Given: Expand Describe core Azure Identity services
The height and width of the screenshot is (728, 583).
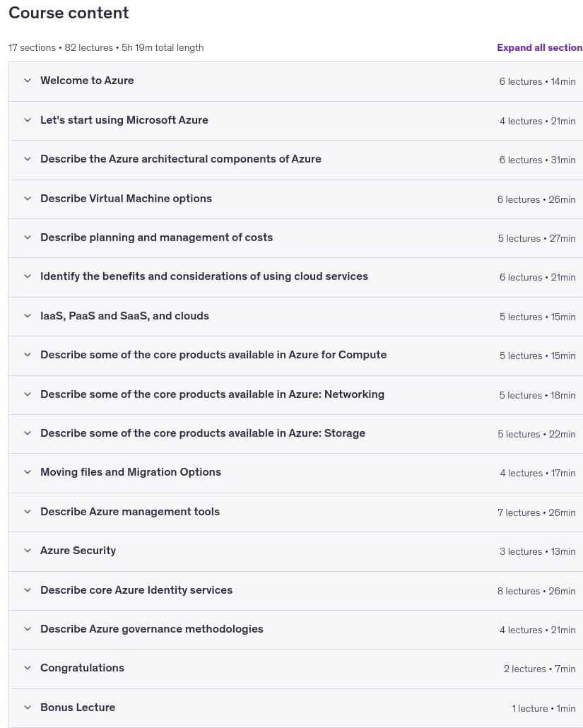Looking at the screenshot, I should (x=295, y=591).
